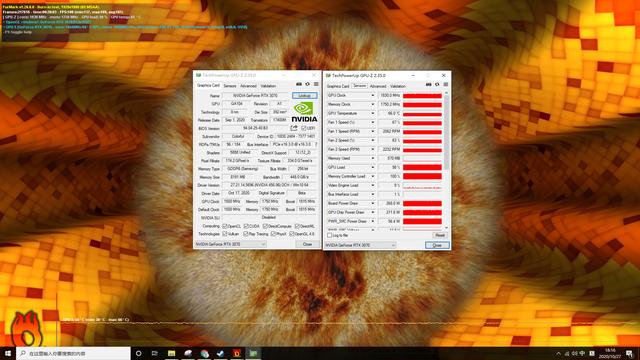Image resolution: width=640 pixels, height=360 pixels.
Task: Open the notification center icon
Action: pyautogui.click(x=629, y=353)
